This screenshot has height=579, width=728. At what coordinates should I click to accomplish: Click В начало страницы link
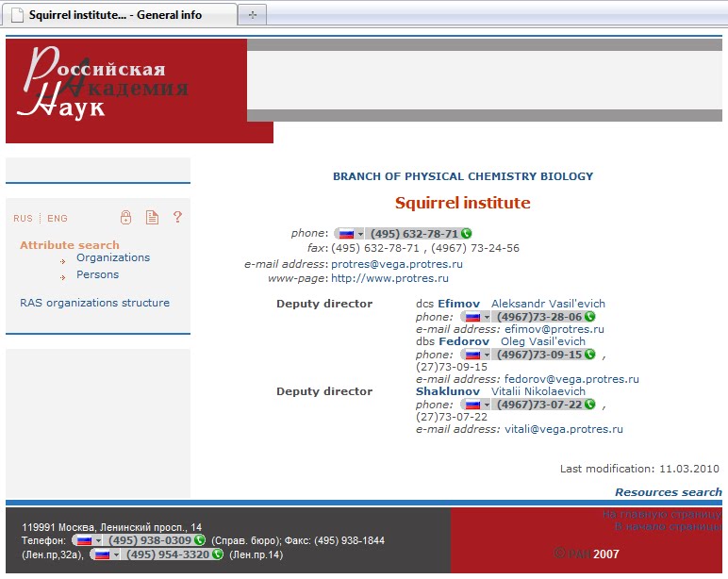click(668, 526)
